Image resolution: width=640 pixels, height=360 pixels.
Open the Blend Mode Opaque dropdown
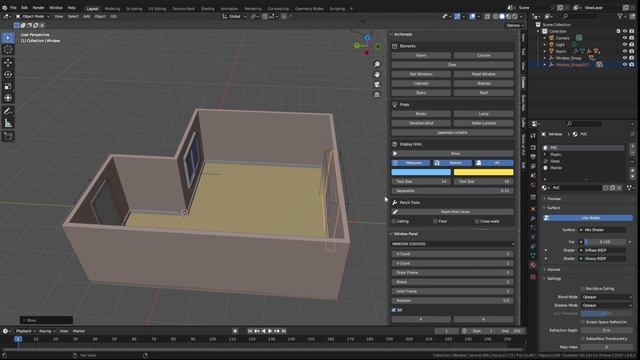pos(607,297)
